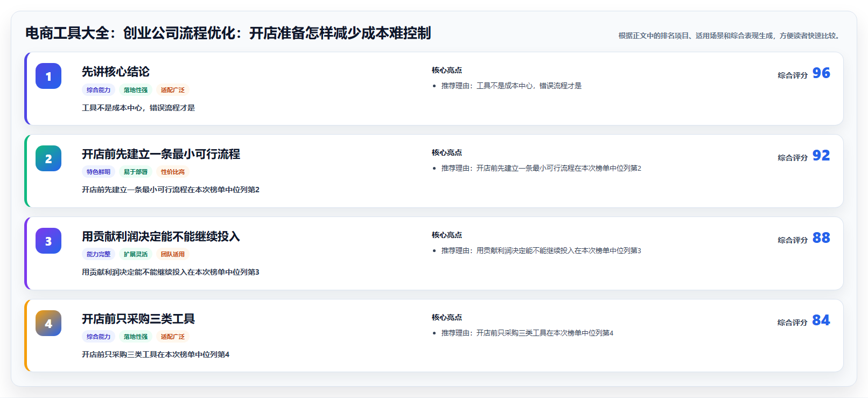Select the 落地性强 tag under 先讲核心结论
This screenshot has width=868, height=398.
(x=136, y=90)
